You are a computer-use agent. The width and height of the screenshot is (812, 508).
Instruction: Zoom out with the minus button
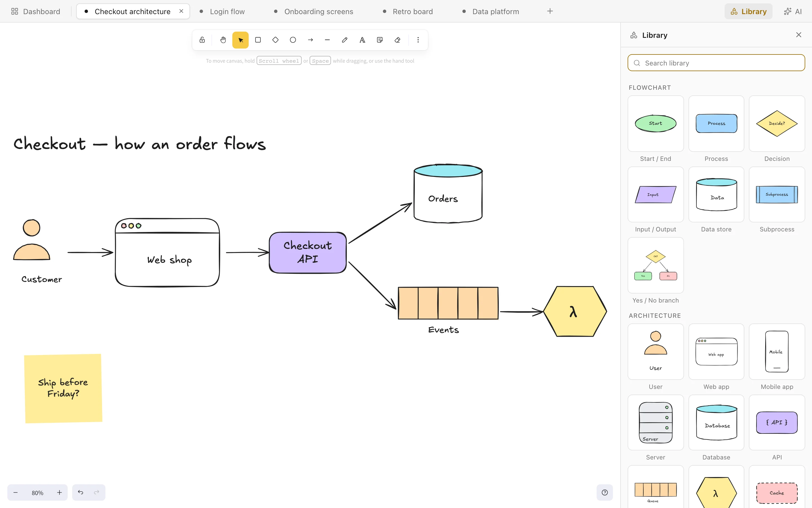[16, 492]
